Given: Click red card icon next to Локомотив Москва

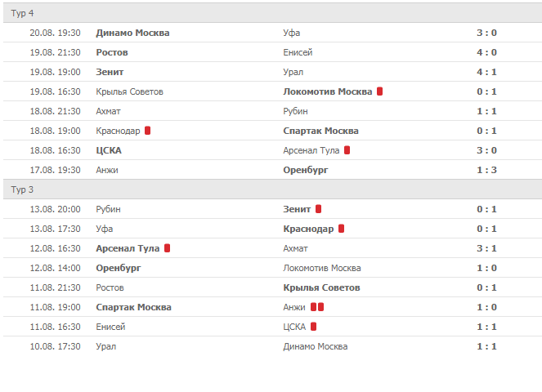Looking at the screenshot, I should [380, 91].
